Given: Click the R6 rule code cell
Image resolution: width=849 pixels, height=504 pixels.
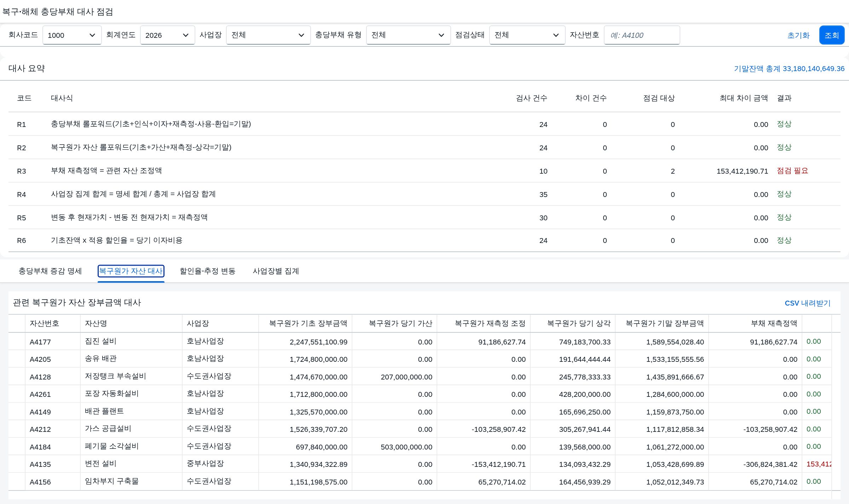Looking at the screenshot, I should pos(22,241).
